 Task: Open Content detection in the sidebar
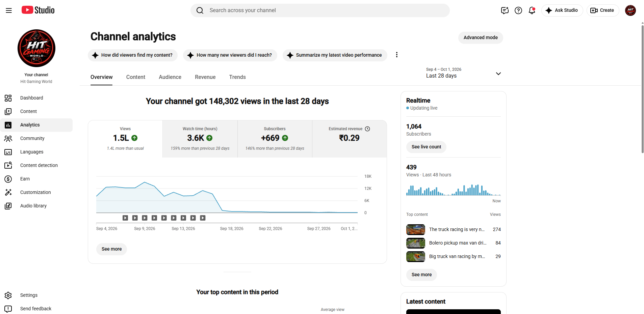(x=36, y=165)
